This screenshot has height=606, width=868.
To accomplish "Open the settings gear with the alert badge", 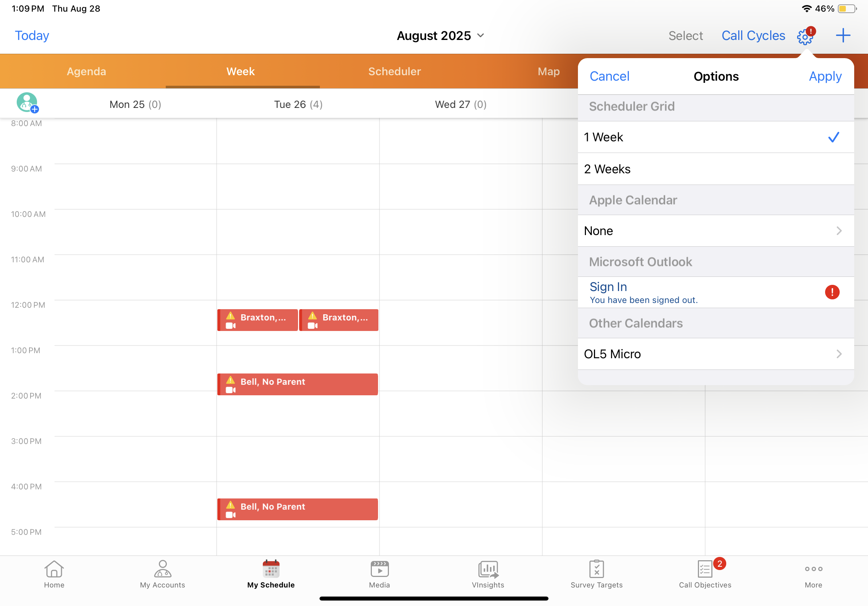I will (x=805, y=36).
